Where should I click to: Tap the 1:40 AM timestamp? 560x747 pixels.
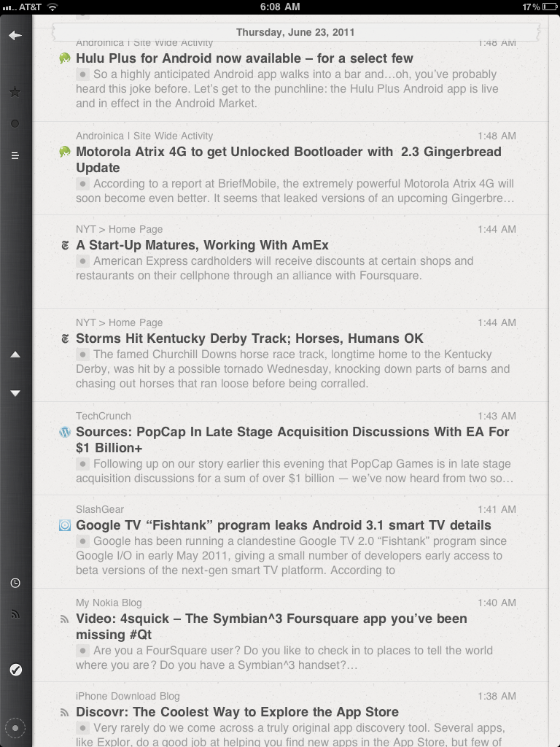pos(497,603)
